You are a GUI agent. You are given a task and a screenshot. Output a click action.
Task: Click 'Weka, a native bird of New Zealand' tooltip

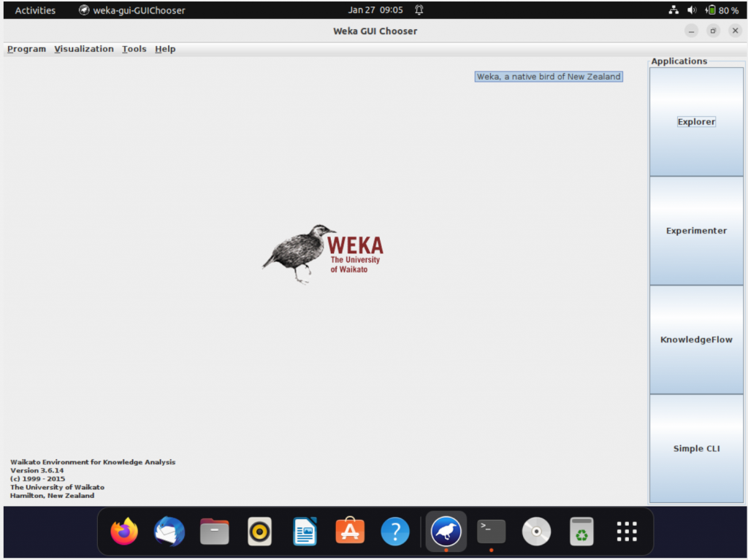549,77
